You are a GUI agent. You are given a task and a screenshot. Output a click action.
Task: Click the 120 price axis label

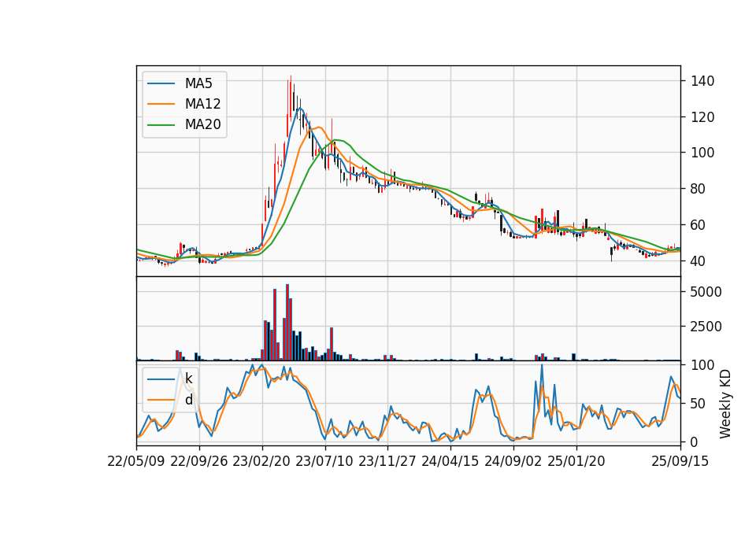pos(702,117)
